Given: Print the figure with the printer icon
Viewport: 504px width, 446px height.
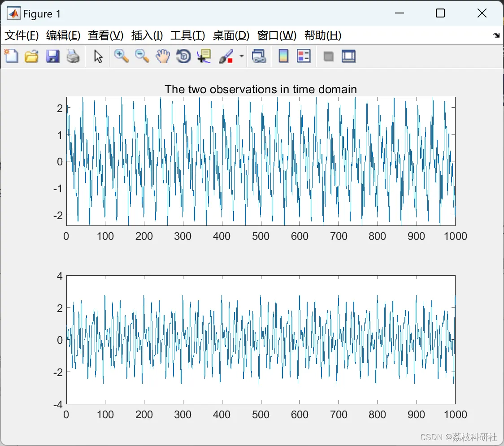Looking at the screenshot, I should tap(73, 56).
